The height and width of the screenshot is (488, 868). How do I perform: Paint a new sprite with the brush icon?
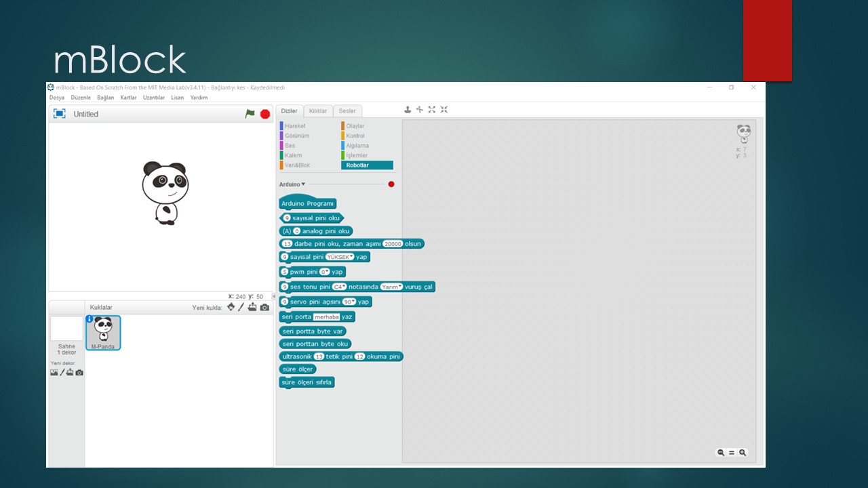coord(241,307)
